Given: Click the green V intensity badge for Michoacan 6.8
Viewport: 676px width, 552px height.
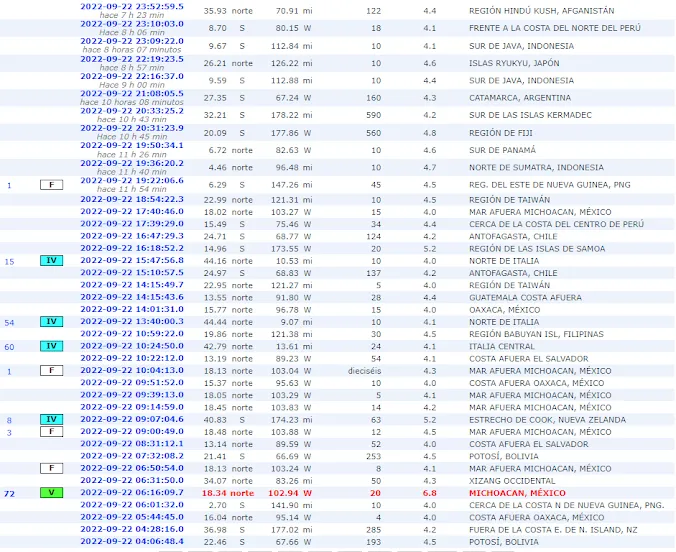Looking at the screenshot, I should [x=51, y=492].
